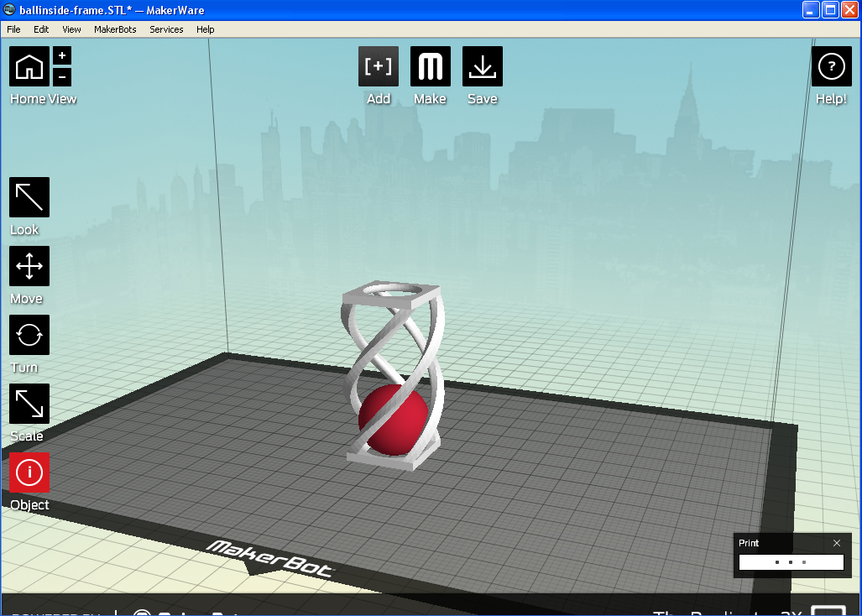Open the Object info tool
862x616 pixels.
[29, 472]
